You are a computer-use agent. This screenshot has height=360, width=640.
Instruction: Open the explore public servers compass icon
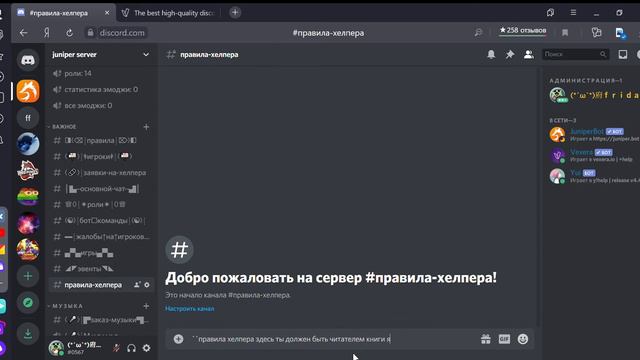tap(28, 302)
